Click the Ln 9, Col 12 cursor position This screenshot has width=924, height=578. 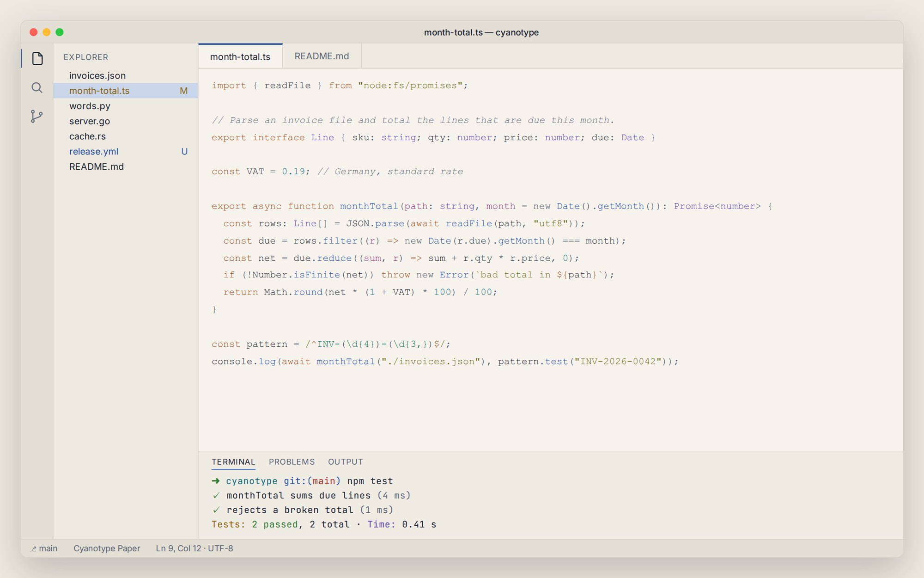click(x=178, y=548)
